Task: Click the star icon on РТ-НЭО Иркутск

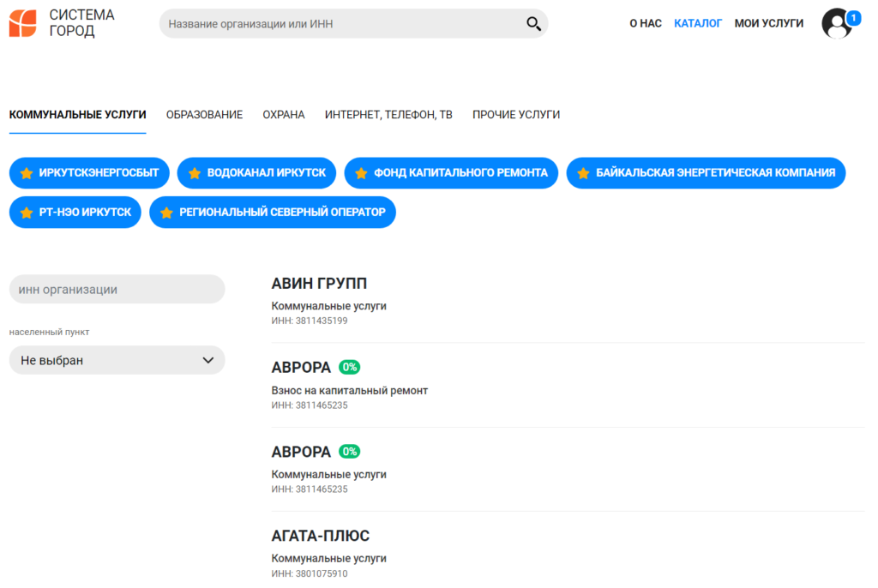Action: click(27, 213)
